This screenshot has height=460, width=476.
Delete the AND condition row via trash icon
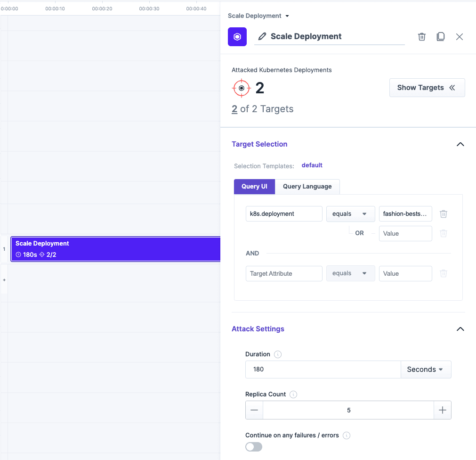click(x=443, y=273)
